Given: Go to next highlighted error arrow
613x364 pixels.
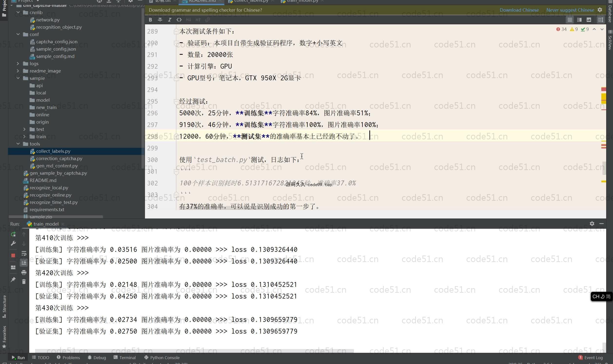Looking at the screenshot, I should coord(602,29).
